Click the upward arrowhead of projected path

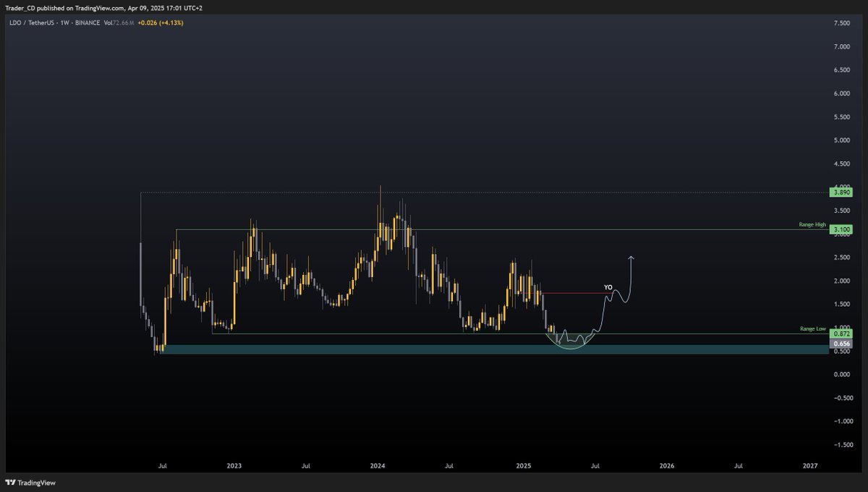click(631, 258)
